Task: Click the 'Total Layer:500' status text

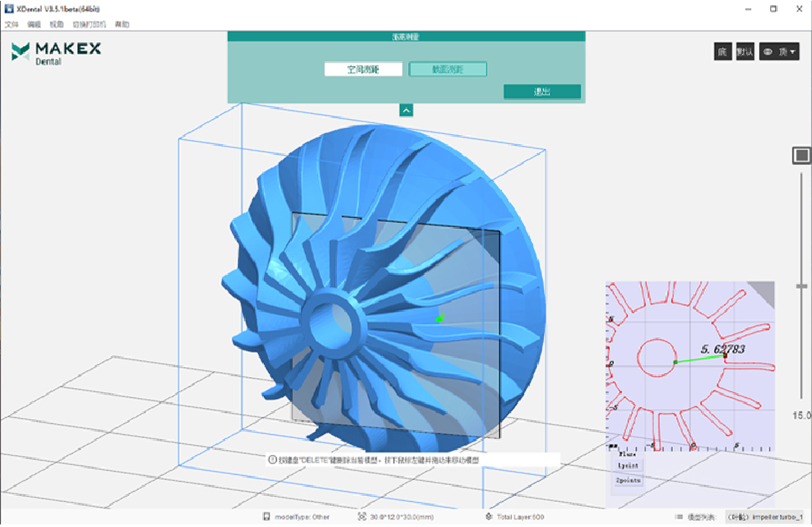Action: (x=520, y=517)
